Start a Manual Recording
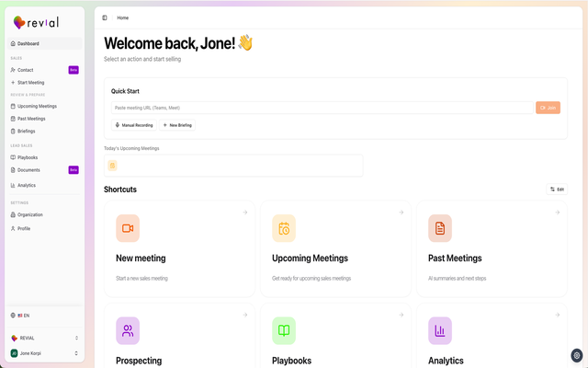The width and height of the screenshot is (588, 368). point(134,125)
